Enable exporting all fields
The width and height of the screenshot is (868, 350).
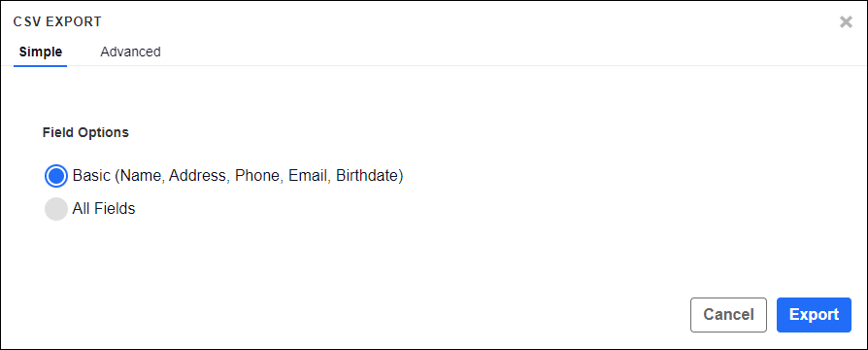[x=56, y=209]
